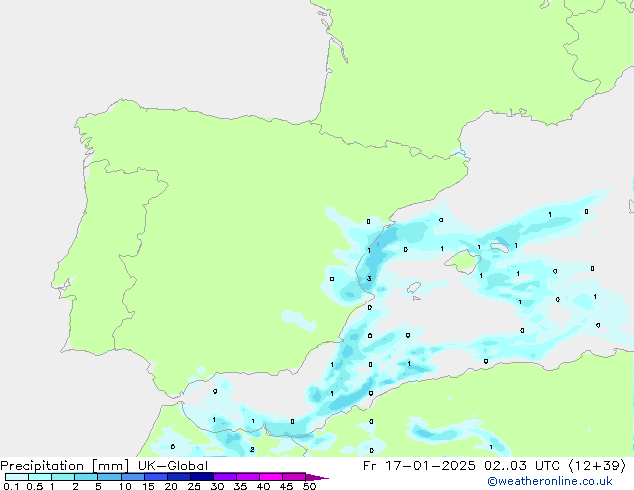Click the 0.5–1 mm legend swatch
This screenshot has width=634, height=490.
coord(40,477)
